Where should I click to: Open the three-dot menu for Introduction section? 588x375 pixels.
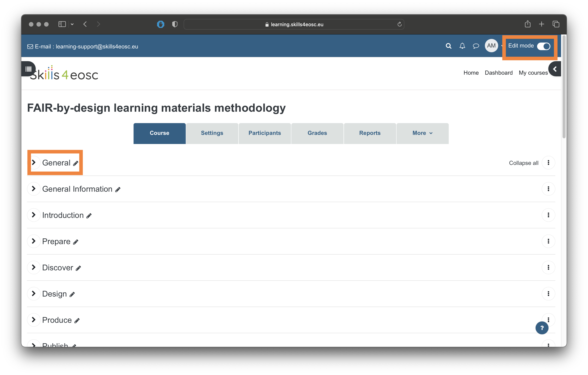[x=549, y=215]
